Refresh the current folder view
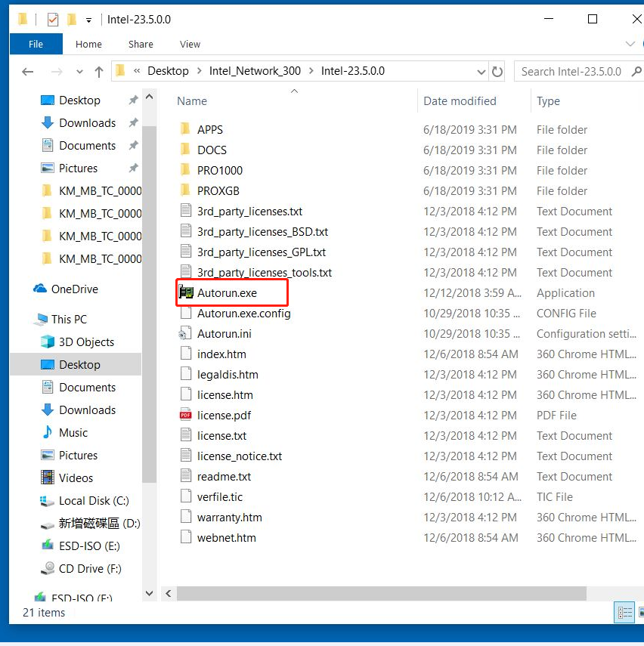The width and height of the screenshot is (644, 646). (497, 72)
